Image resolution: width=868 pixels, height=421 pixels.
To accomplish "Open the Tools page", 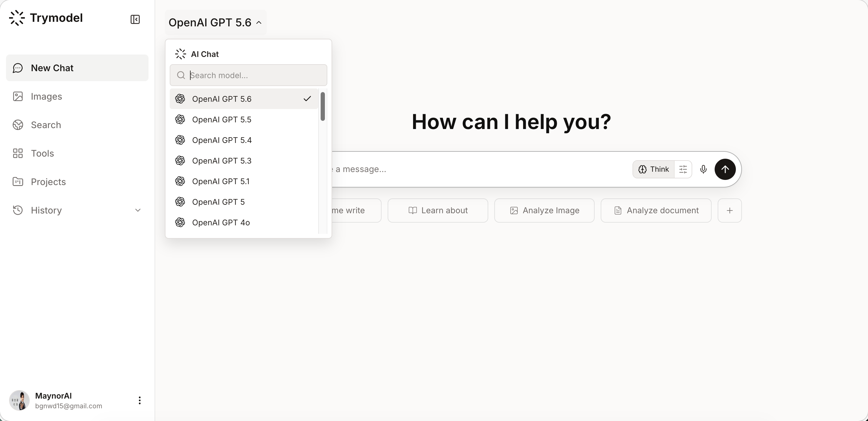I will click(77, 153).
